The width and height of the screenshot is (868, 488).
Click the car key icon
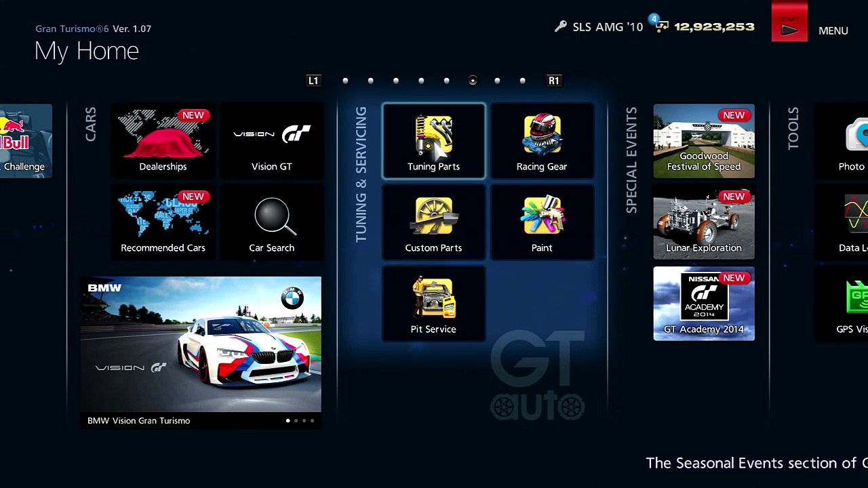[560, 27]
